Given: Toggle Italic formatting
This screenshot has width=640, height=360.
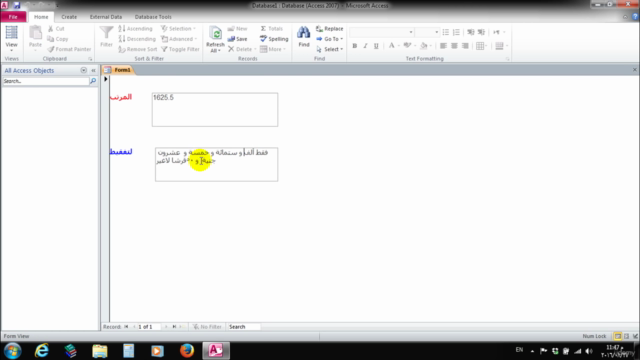Looking at the screenshot, I should (365, 46).
